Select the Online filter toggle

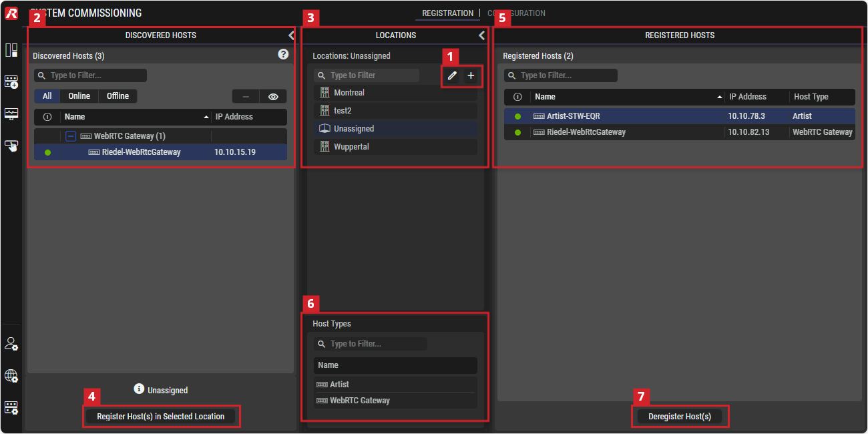[79, 96]
